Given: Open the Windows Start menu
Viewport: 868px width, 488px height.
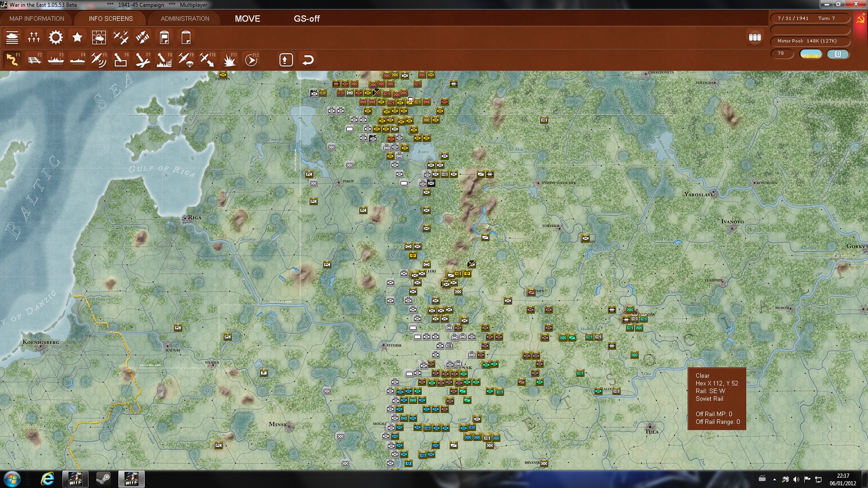Looking at the screenshot, I should click(x=12, y=479).
